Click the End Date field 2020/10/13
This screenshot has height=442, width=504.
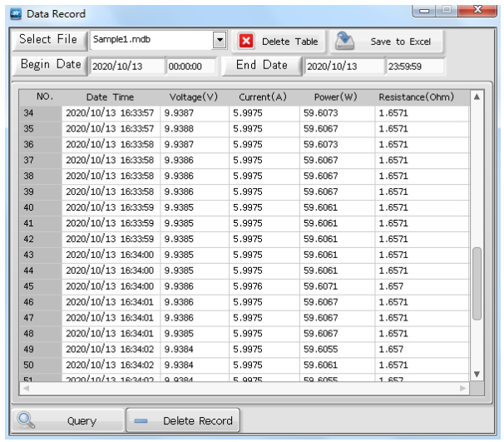pyautogui.click(x=339, y=67)
